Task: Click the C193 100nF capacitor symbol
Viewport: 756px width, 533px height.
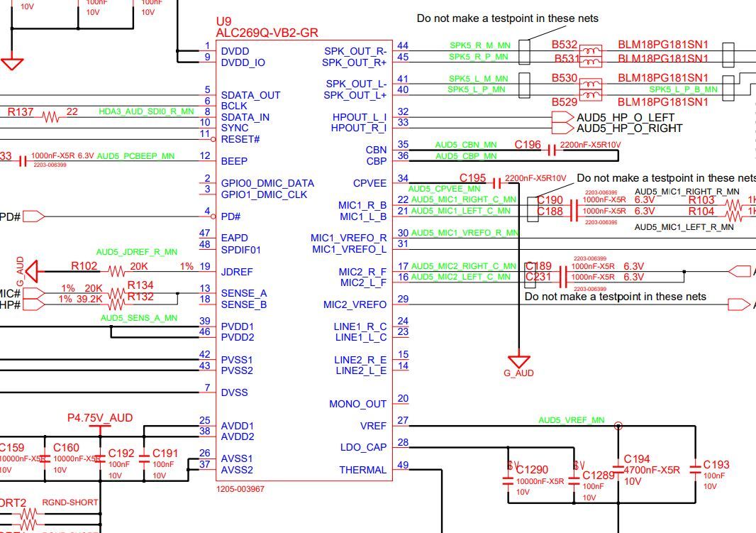Action: [x=696, y=467]
